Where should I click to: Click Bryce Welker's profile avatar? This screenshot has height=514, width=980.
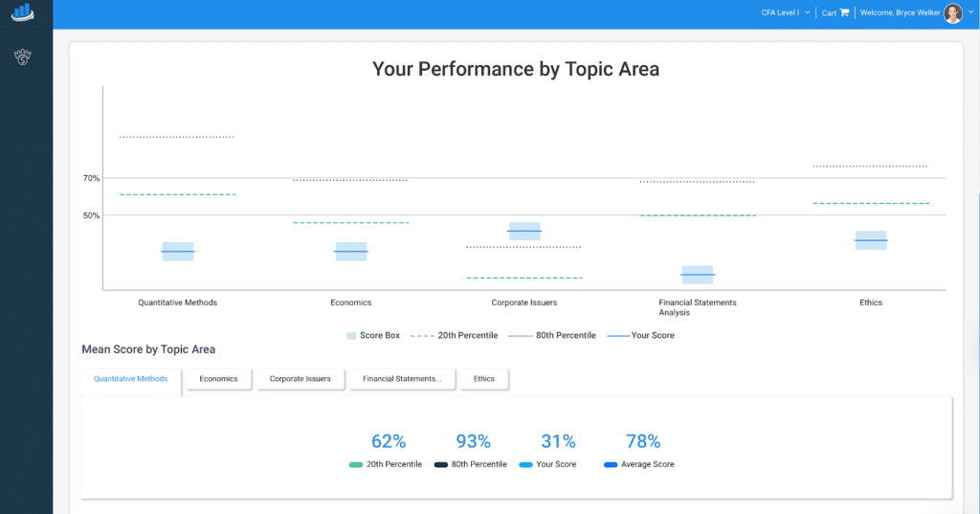click(953, 13)
